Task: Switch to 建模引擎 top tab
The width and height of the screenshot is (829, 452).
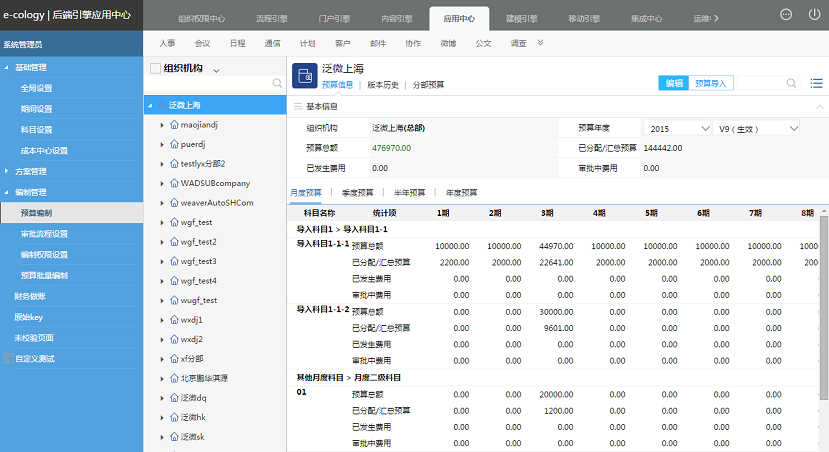Action: (x=521, y=19)
